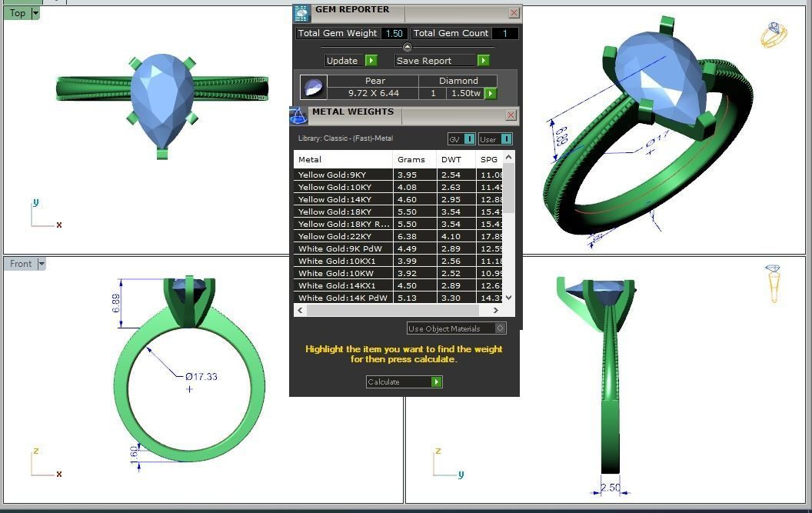Select the White Gold:14K PdW row
Screen dimensions: 812x513
click(x=398, y=298)
